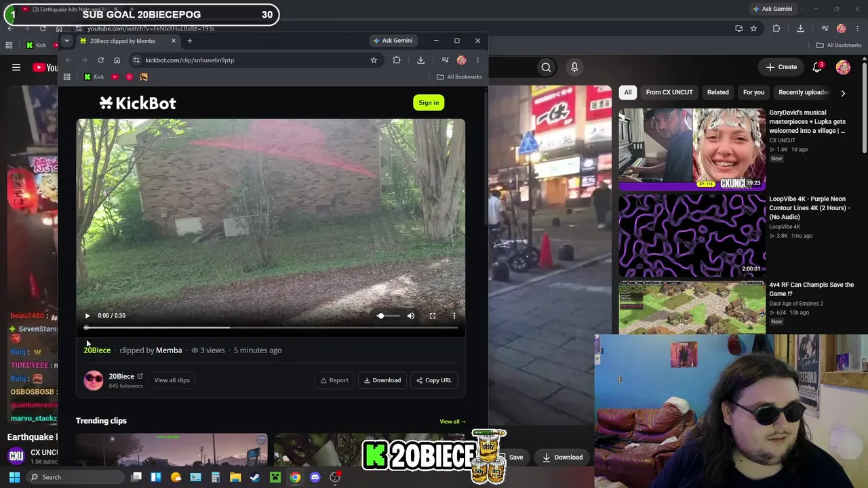
Task: Open Extensions in the KickBot browser window
Action: click(x=397, y=60)
